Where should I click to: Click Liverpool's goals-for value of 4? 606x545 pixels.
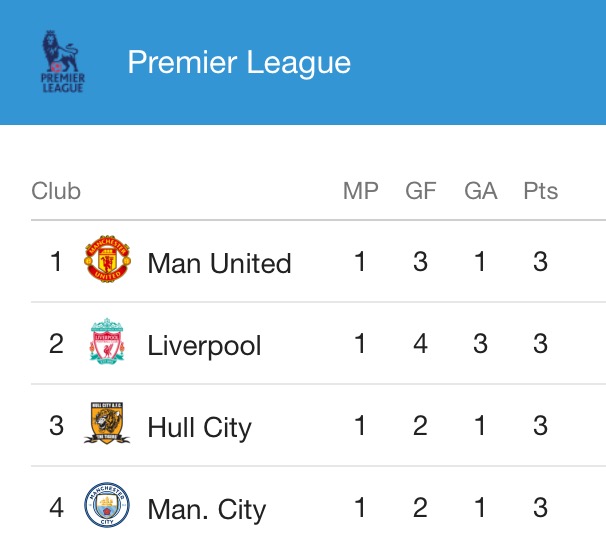420,343
